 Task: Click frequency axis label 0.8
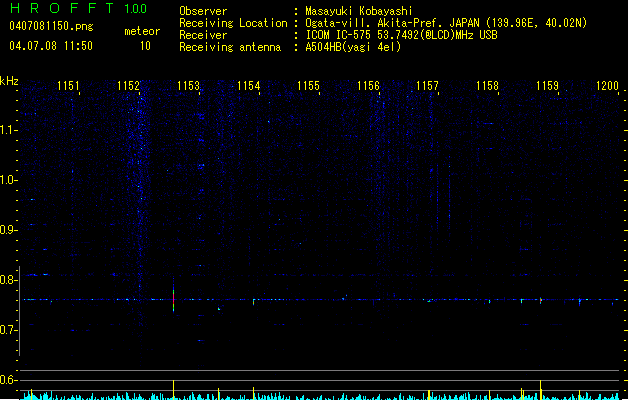coord(8,280)
